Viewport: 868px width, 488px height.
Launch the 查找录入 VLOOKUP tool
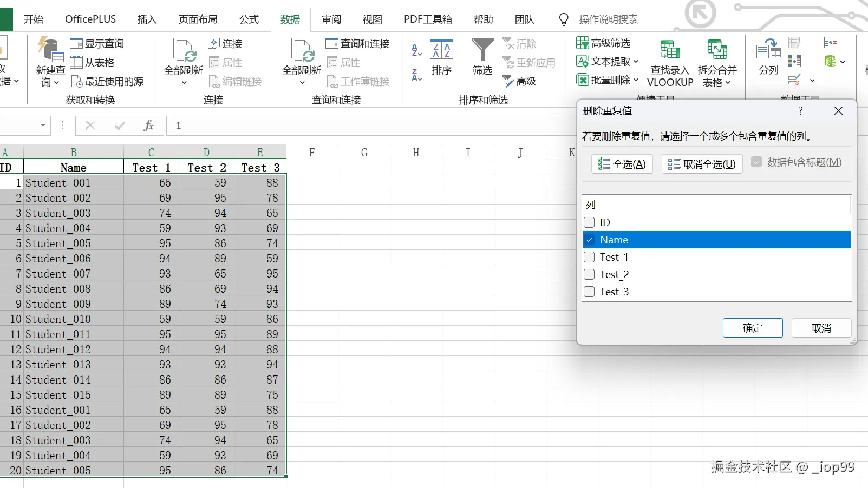tap(669, 61)
